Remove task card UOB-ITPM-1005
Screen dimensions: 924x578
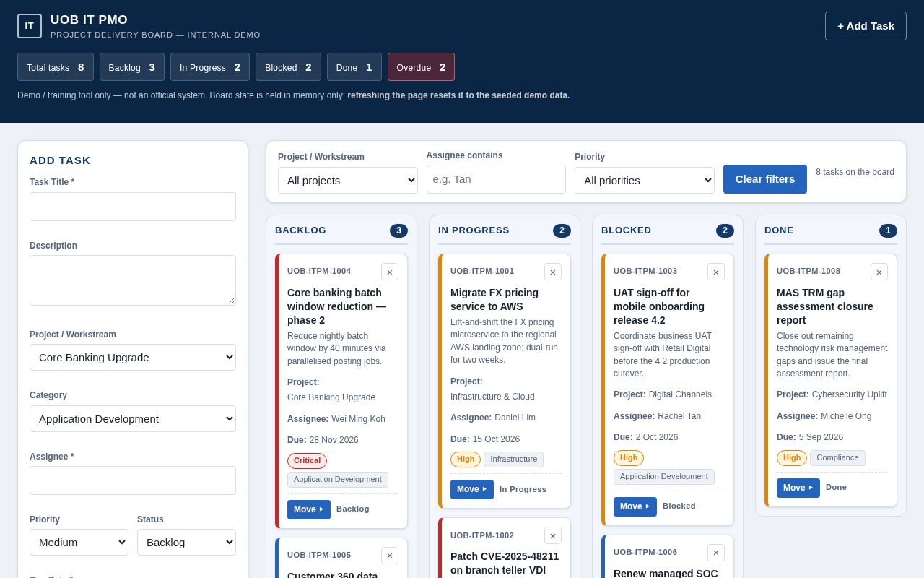pos(390,556)
